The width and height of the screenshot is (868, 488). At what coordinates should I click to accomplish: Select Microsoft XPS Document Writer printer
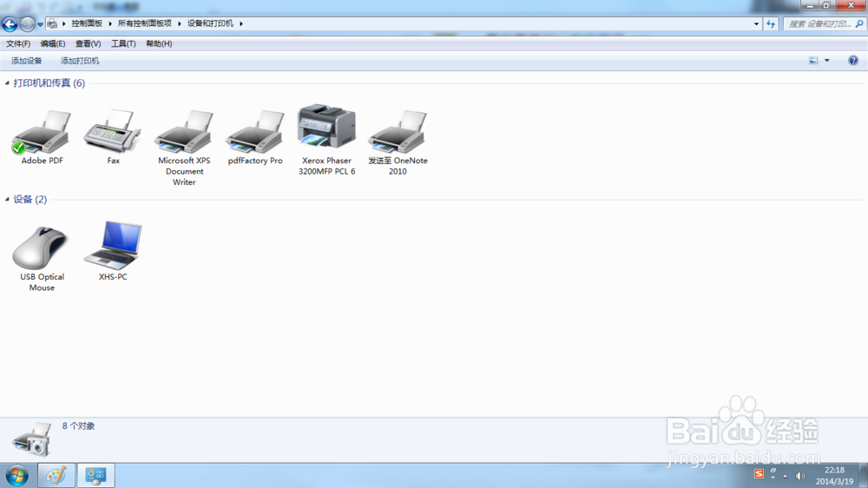[x=184, y=132]
